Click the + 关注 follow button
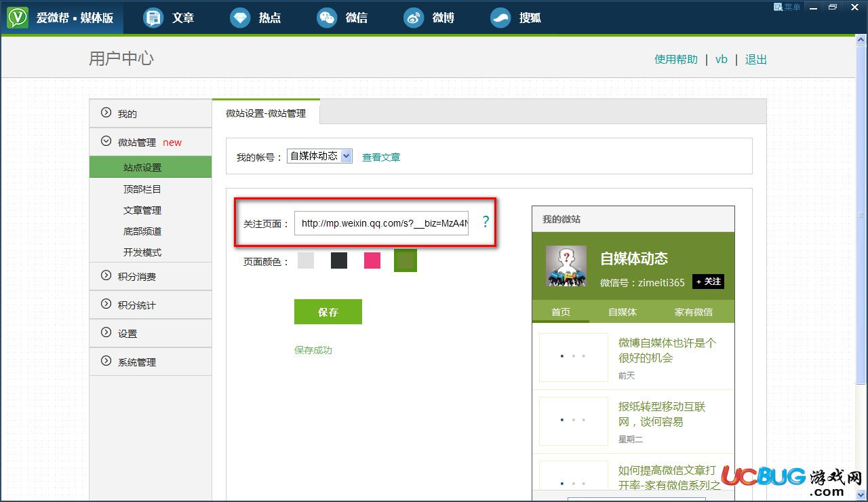This screenshot has height=502, width=868. [x=708, y=281]
